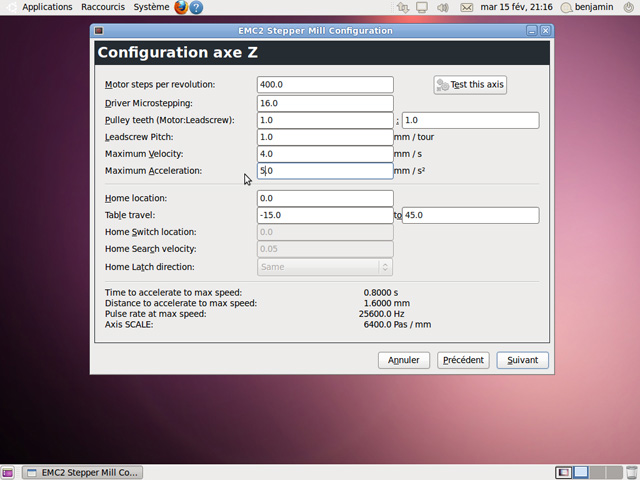Select EMC2 Stepper Mill taskbar entry

[82, 472]
